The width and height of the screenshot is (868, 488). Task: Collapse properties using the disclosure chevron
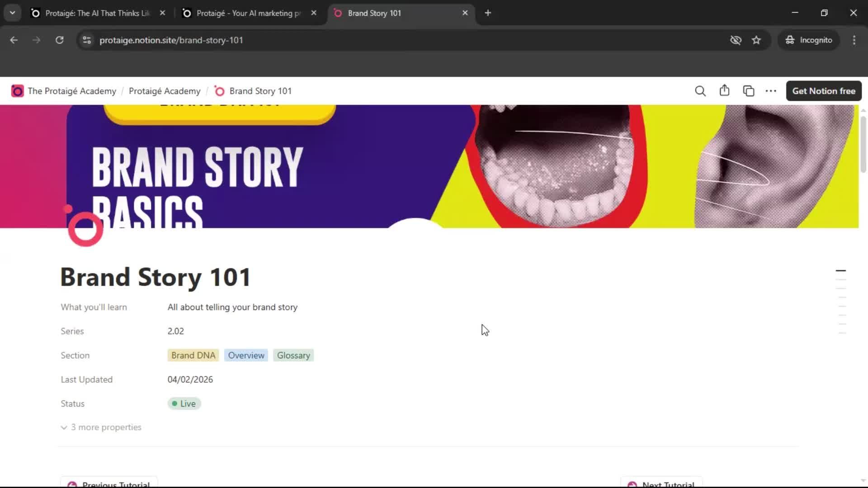(x=64, y=427)
